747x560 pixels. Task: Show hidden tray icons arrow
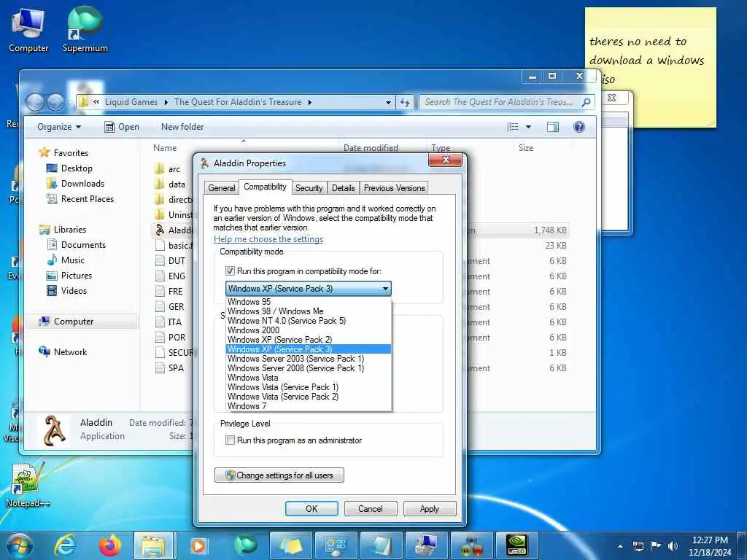click(621, 546)
